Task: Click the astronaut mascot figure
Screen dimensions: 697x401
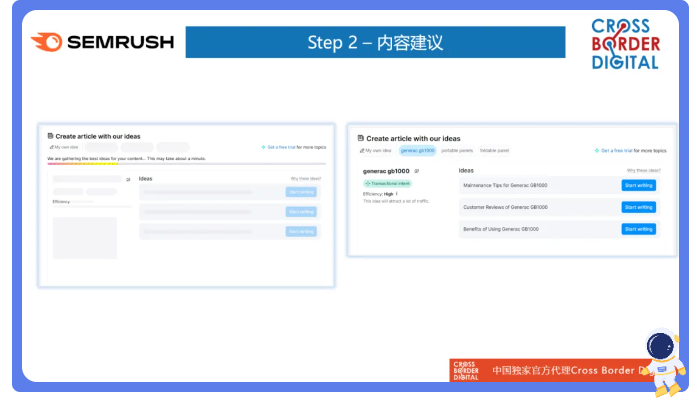Action: (665, 362)
